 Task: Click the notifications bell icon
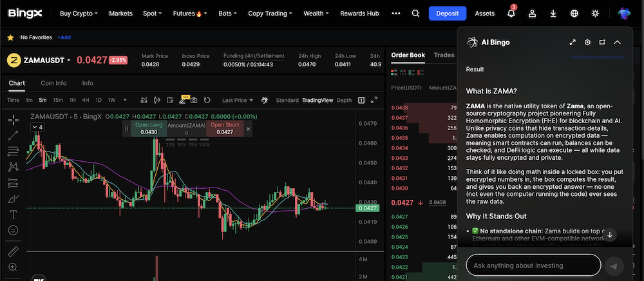click(511, 14)
